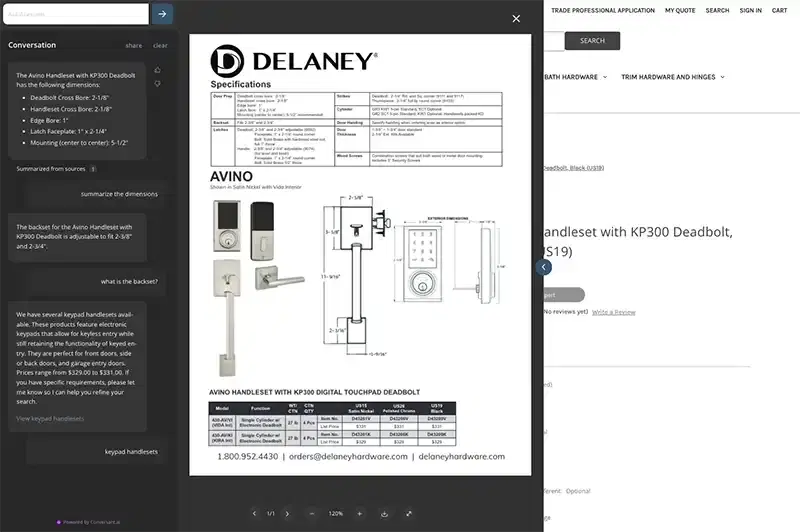Click the dark Search button
Image resolution: width=800 pixels, height=532 pixels.
click(x=592, y=41)
